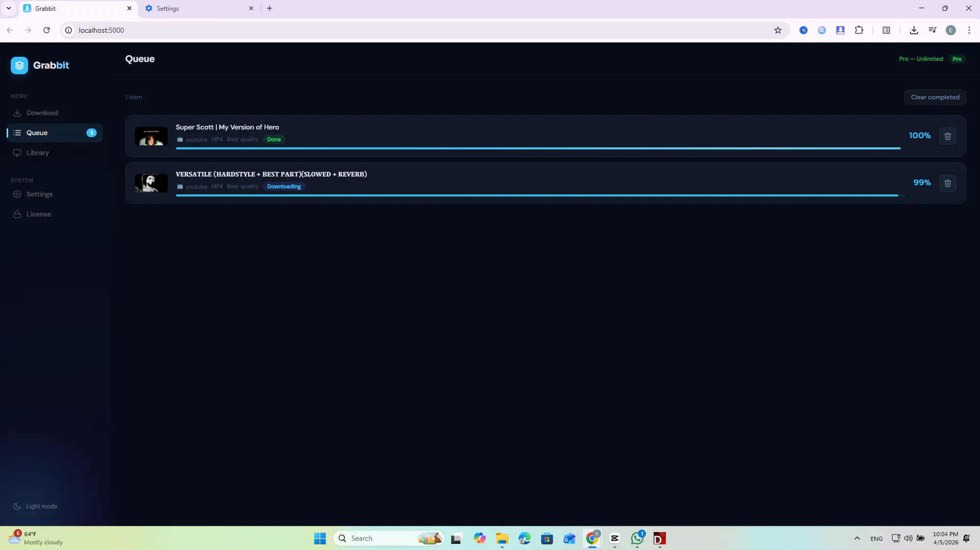980x550 pixels.
Task: Click the Pro badge
Action: coord(957,59)
